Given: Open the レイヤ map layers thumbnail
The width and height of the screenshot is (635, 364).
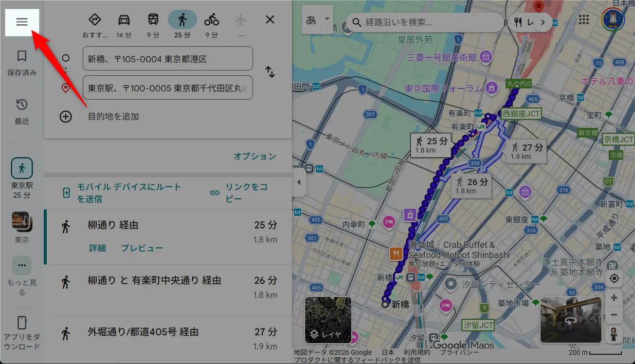Looking at the screenshot, I should click(x=328, y=320).
